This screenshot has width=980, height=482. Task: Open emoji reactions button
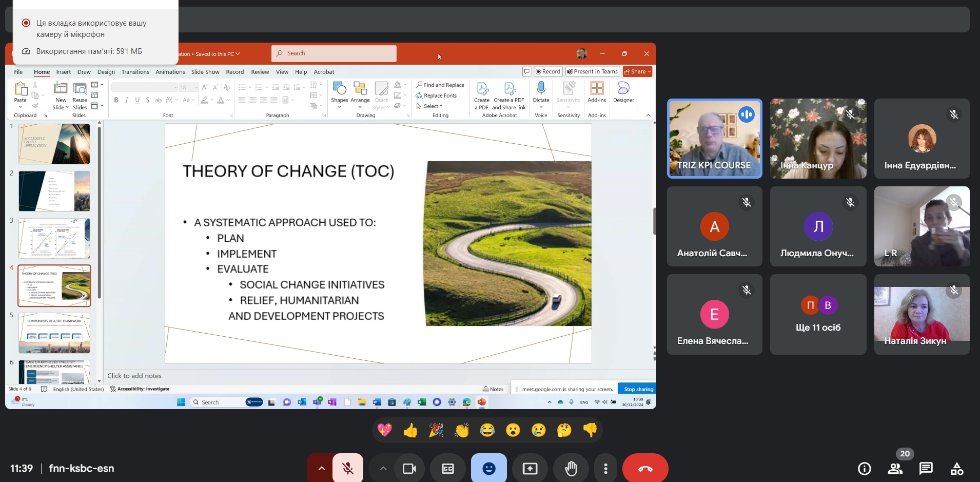pos(489,468)
